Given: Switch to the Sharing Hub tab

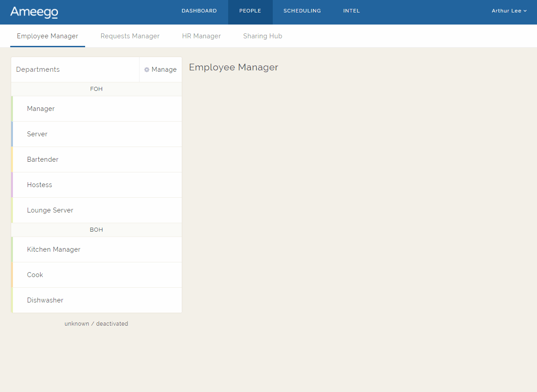Looking at the screenshot, I should pos(262,36).
